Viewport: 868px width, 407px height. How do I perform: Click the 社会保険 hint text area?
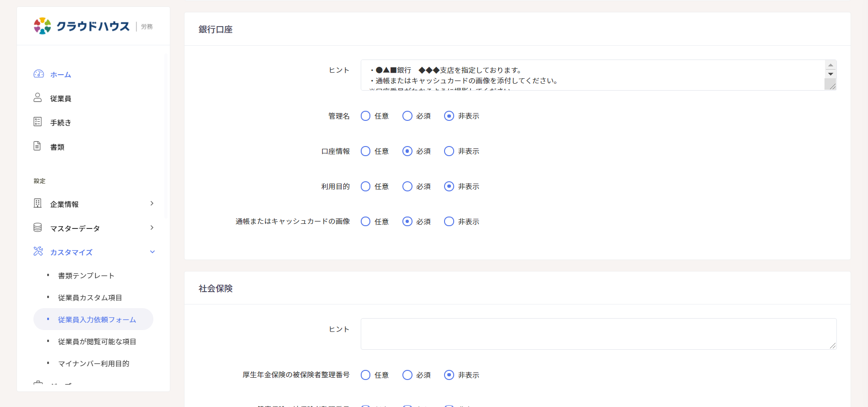click(598, 334)
